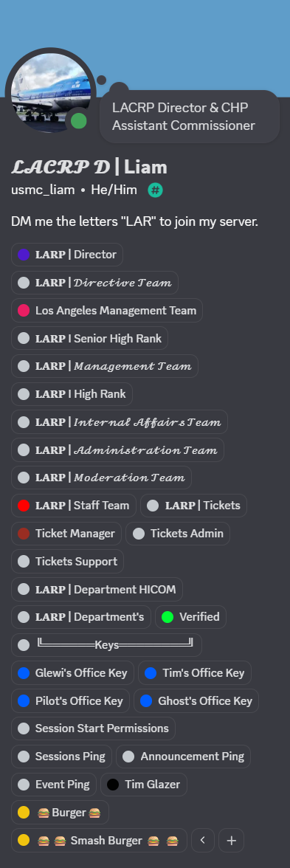Add a role using the plus button

pyautogui.click(x=231, y=840)
